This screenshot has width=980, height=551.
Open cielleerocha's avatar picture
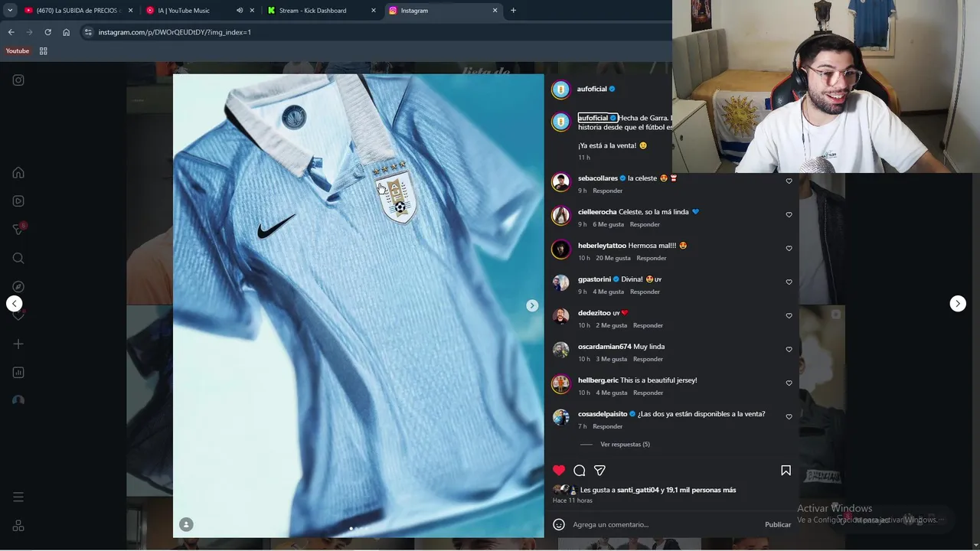click(561, 216)
